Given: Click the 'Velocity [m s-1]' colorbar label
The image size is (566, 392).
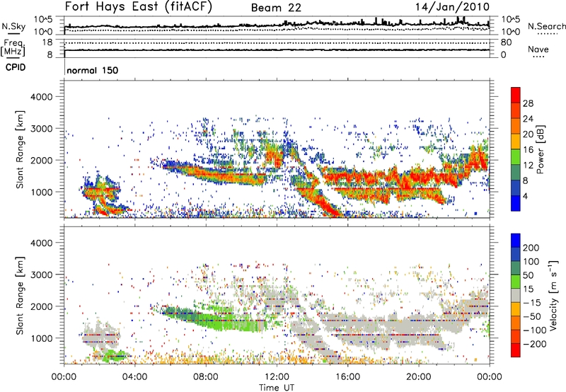Looking at the screenshot, I should [553, 295].
